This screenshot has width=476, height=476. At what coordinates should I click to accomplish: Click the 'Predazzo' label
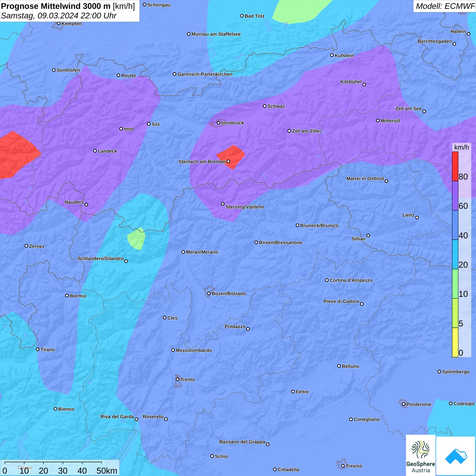coord(235,326)
